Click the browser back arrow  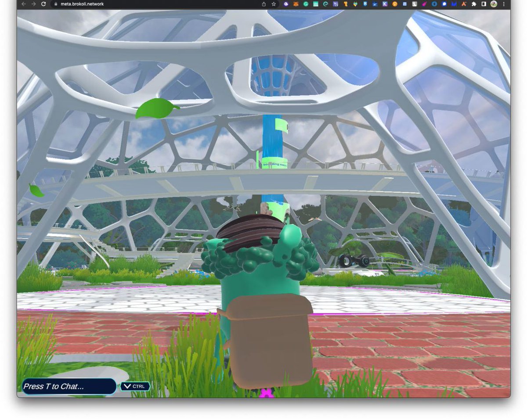(23, 4)
